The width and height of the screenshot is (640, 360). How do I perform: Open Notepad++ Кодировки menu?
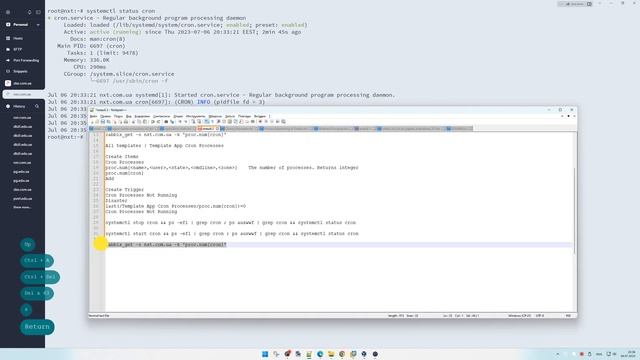pyautogui.click(x=142, y=116)
